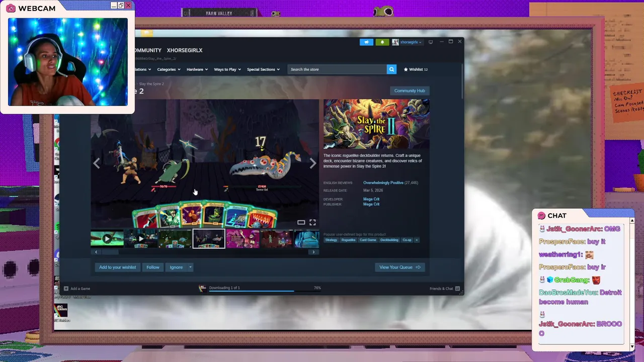Play the second trailer video thumbnail
The width and height of the screenshot is (644, 362).
tap(141, 239)
